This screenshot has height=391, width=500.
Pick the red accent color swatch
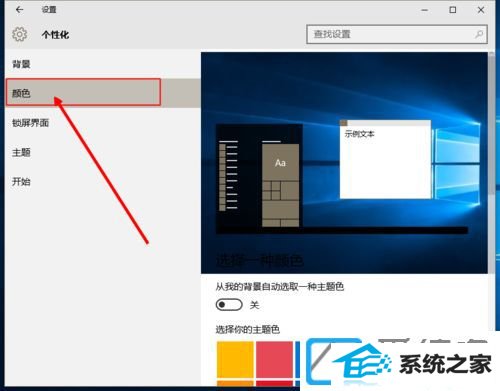(x=274, y=359)
